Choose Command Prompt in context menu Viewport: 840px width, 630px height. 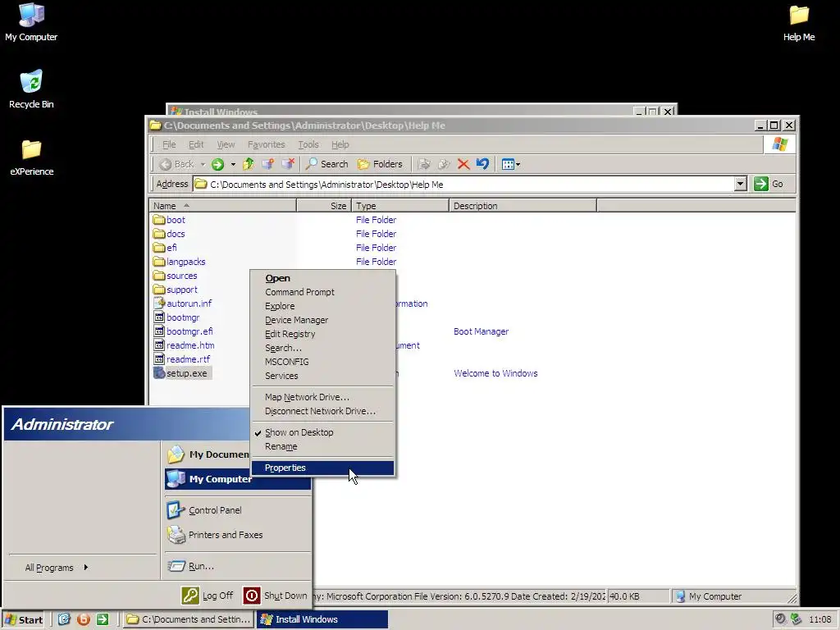(322, 292)
